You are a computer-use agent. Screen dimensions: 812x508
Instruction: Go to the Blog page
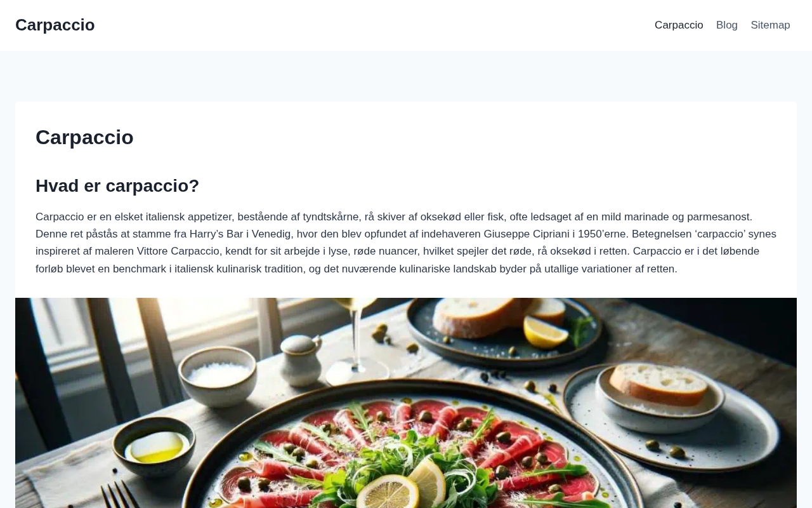tap(727, 25)
